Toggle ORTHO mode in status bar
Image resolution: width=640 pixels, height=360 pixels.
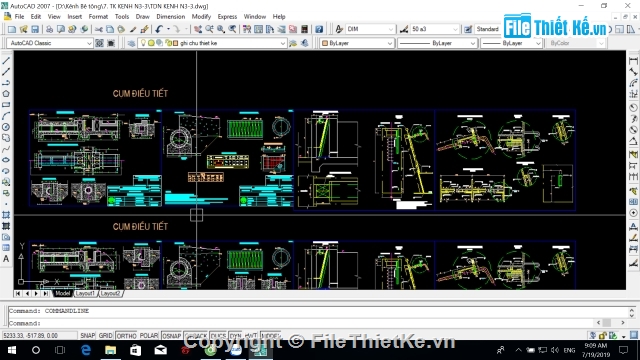pos(127,336)
